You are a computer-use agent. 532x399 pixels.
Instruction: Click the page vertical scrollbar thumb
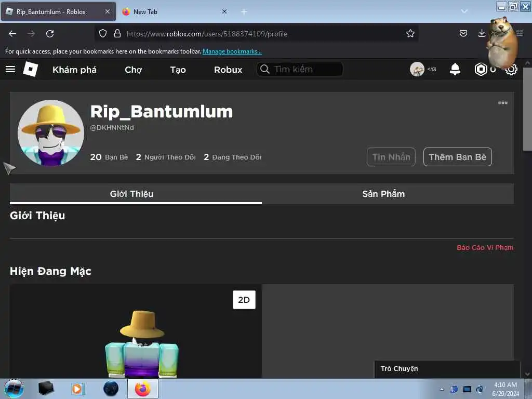point(527,109)
